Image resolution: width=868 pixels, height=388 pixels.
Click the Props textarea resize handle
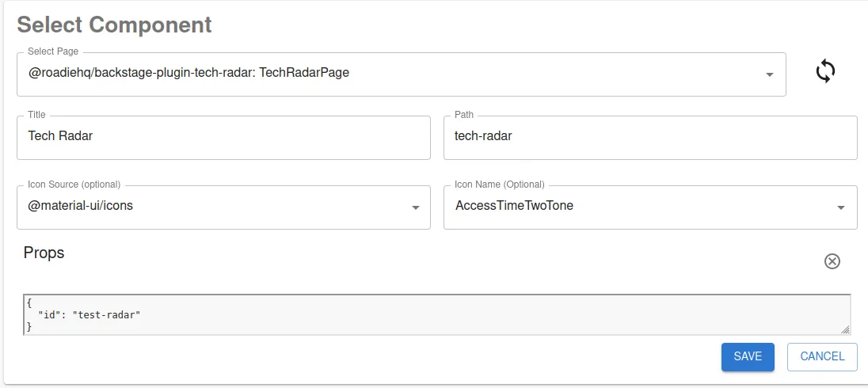point(845,329)
